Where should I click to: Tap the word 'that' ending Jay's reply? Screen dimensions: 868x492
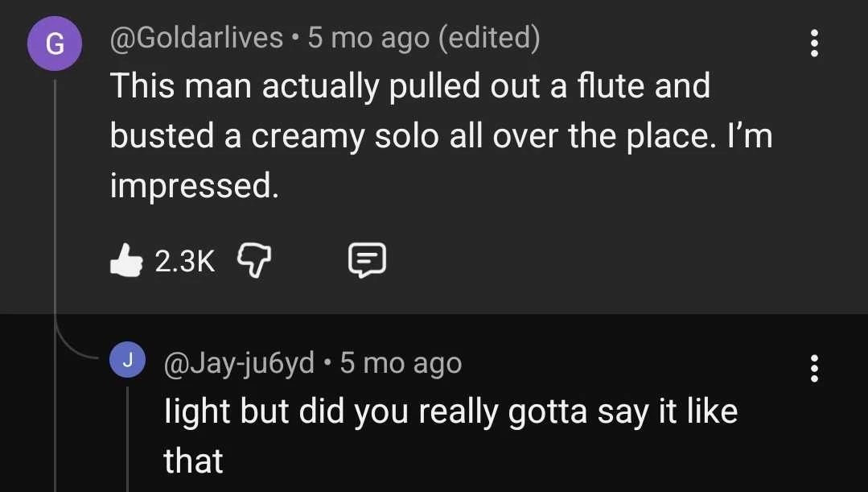pyautogui.click(x=193, y=461)
